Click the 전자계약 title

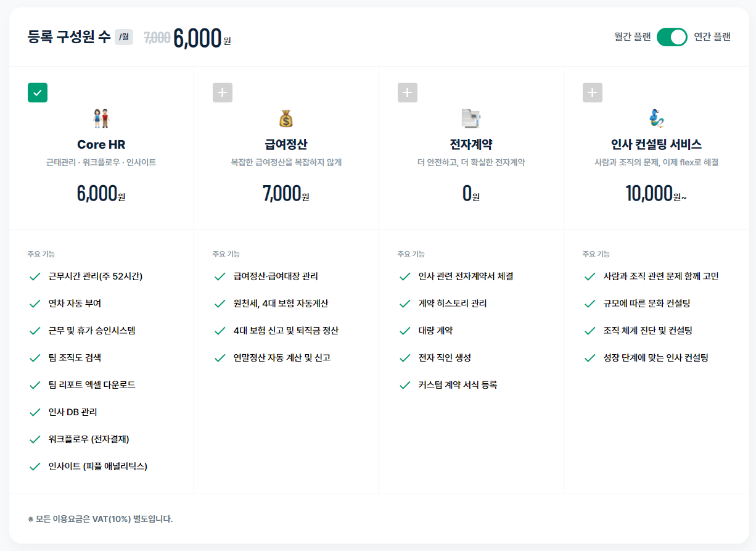(471, 144)
